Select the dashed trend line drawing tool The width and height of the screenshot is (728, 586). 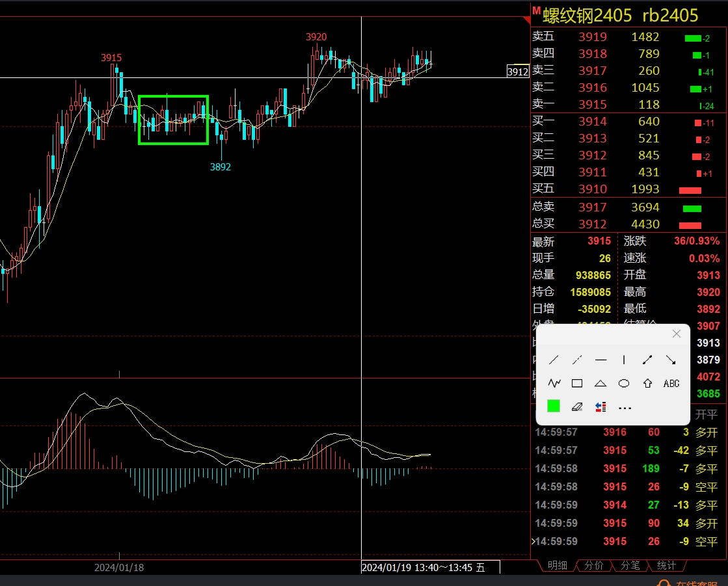pyautogui.click(x=577, y=360)
